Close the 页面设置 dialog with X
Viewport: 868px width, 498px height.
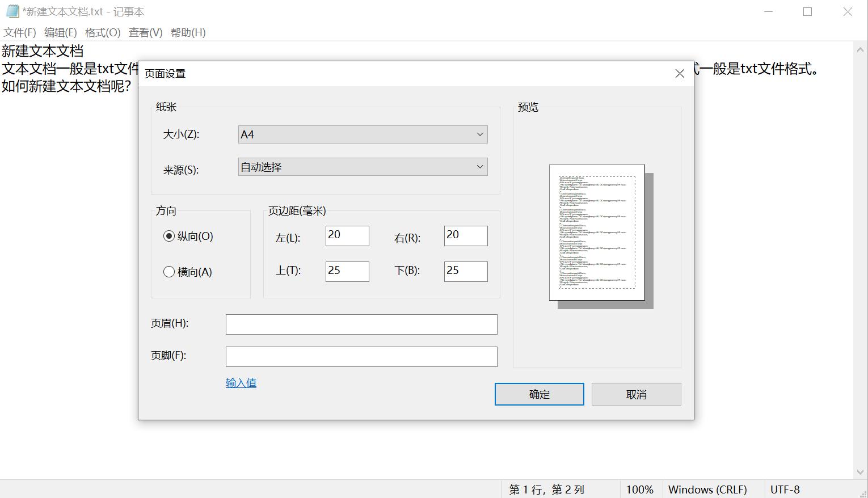point(680,74)
